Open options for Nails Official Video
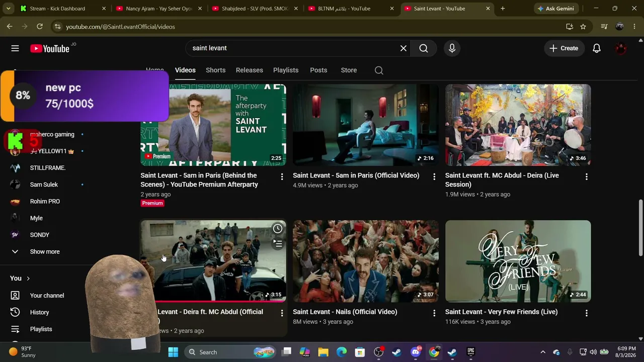Viewport: 644px width, 362px height. (x=434, y=313)
